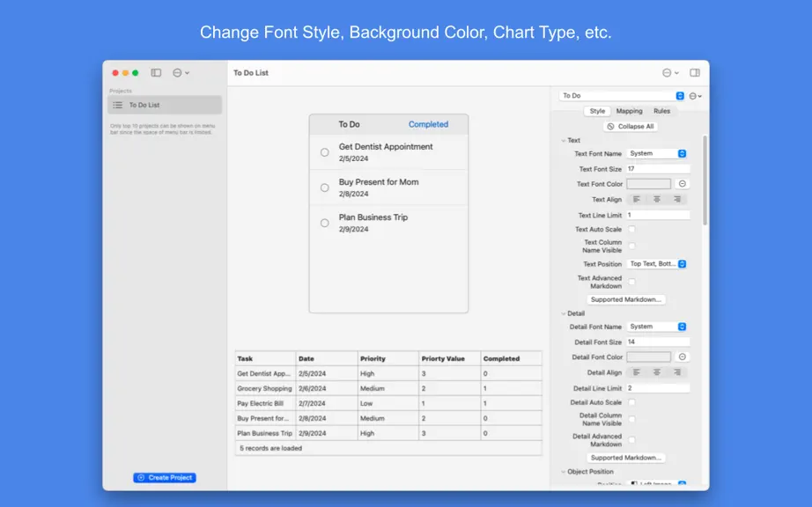The width and height of the screenshot is (812, 507).
Task: Enable the Text Auto Scale checkbox
Action: coord(631,229)
